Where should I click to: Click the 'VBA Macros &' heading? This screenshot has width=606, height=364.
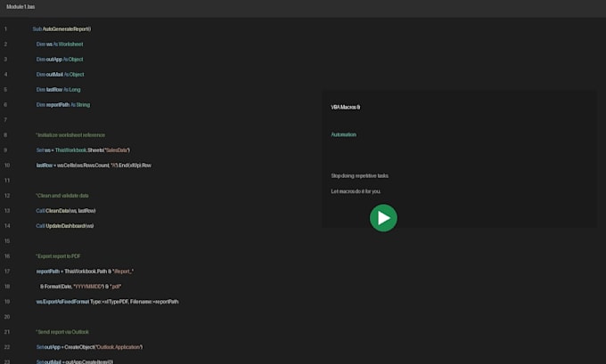(x=345, y=107)
